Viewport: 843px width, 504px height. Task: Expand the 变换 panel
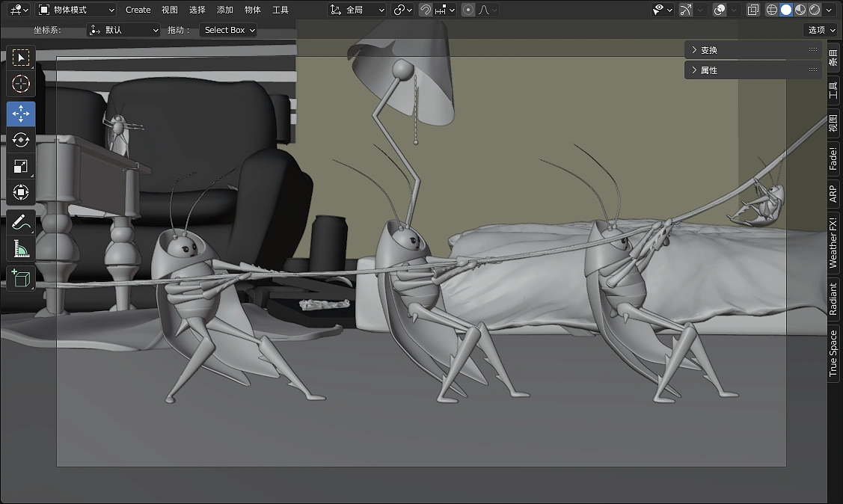[x=752, y=49]
